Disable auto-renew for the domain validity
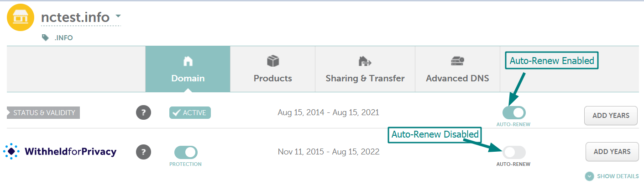 click(x=513, y=113)
